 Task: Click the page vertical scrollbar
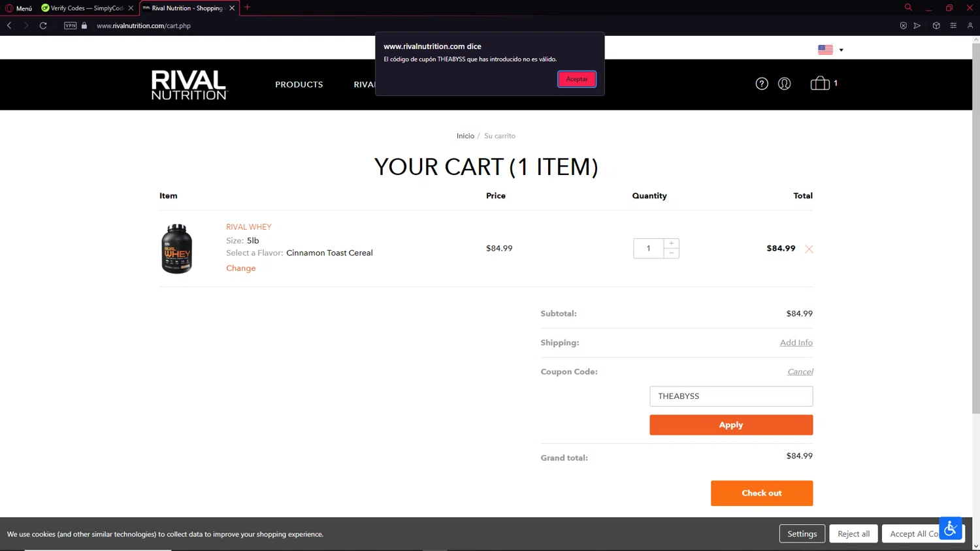coord(976,228)
